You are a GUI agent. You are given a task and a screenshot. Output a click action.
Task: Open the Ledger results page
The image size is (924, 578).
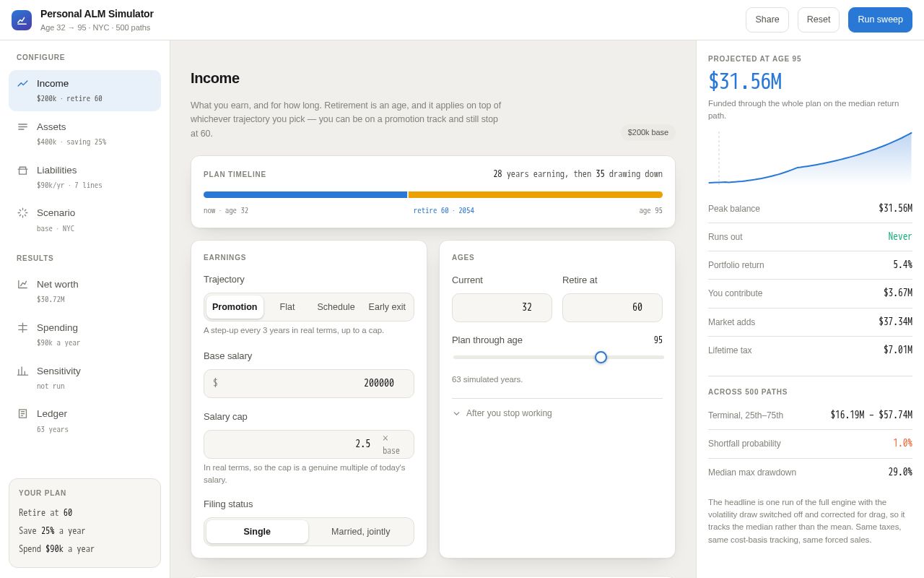pos(84,420)
